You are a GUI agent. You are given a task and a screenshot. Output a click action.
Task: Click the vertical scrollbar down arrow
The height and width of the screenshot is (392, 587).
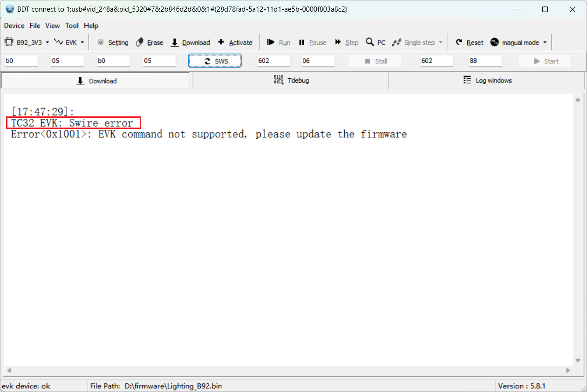[x=578, y=361]
